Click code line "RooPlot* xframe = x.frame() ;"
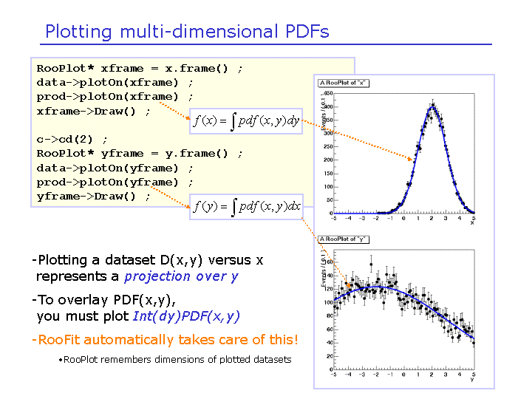The height and width of the screenshot is (399, 532). [140, 69]
